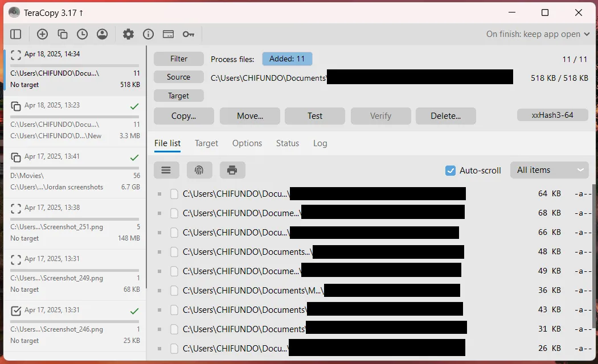
Task: Tick the checkbox of the 31 KB file
Action: [x=174, y=329]
